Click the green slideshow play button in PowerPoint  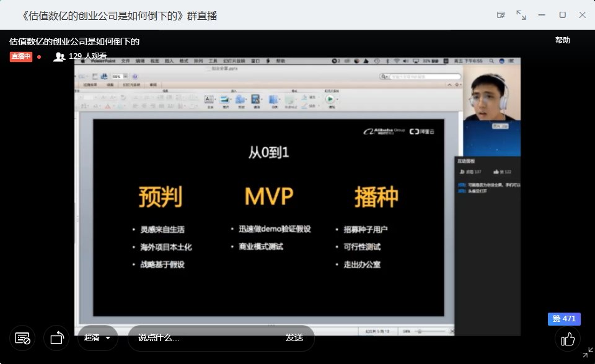(331, 99)
